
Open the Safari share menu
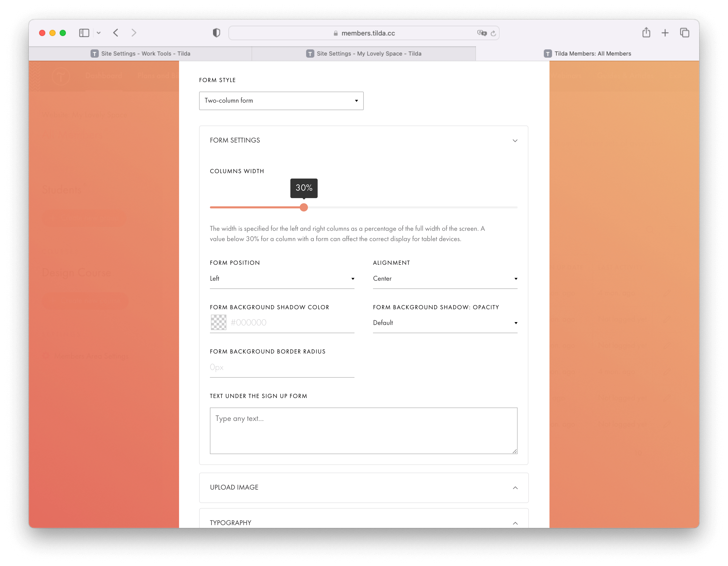click(646, 33)
